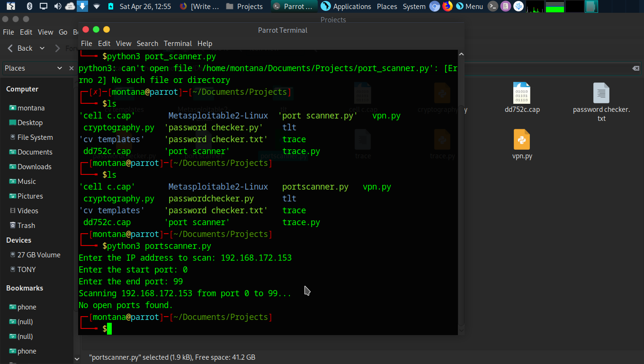Open the purple text editor launcher
The width and height of the screenshot is (644, 364).
506,6
